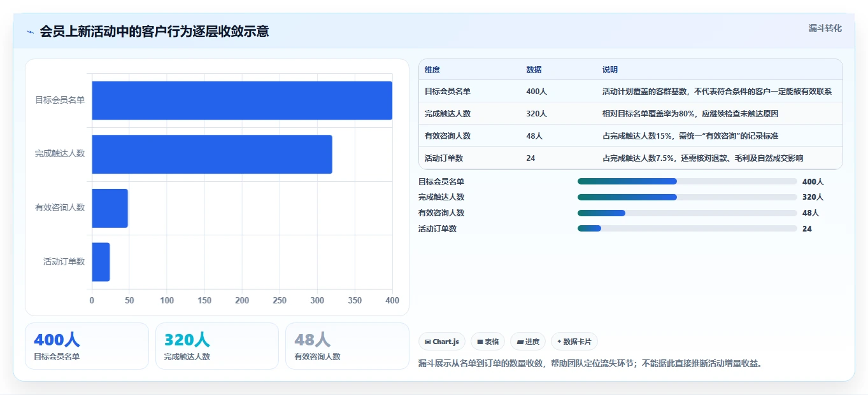Viewport: 868px width, 395px height.
Task: Click the 数据 column header
Action: click(534, 70)
